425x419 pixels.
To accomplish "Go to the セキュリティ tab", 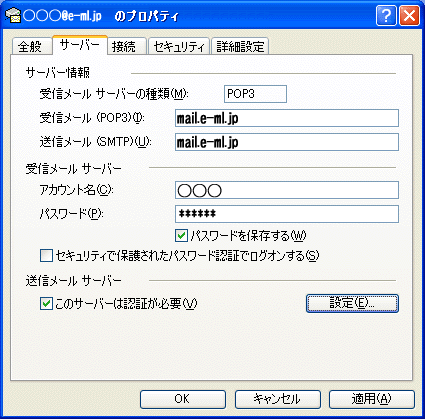I will [x=179, y=46].
